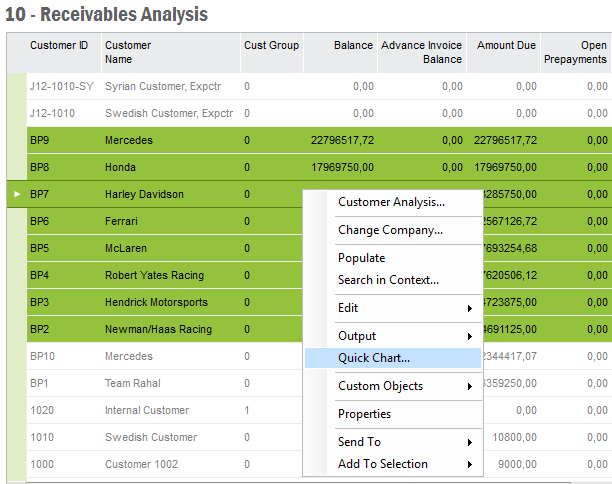Select the Mercedes BP9 row

(x=128, y=140)
